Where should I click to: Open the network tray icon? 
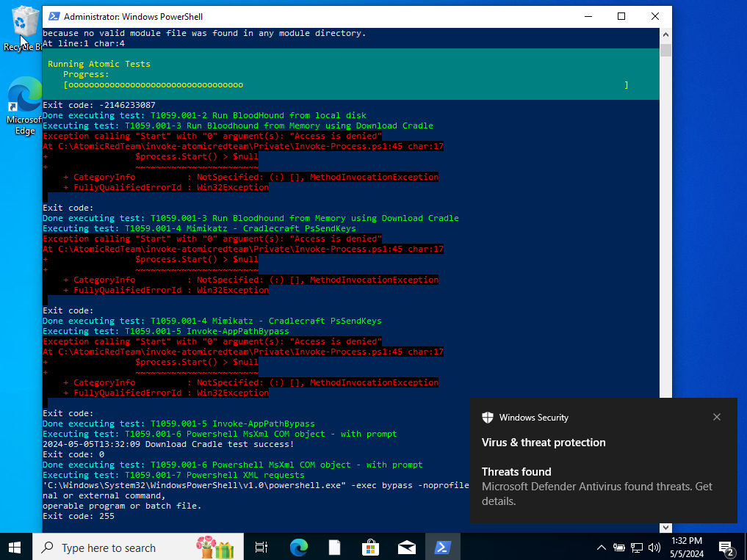click(x=637, y=548)
